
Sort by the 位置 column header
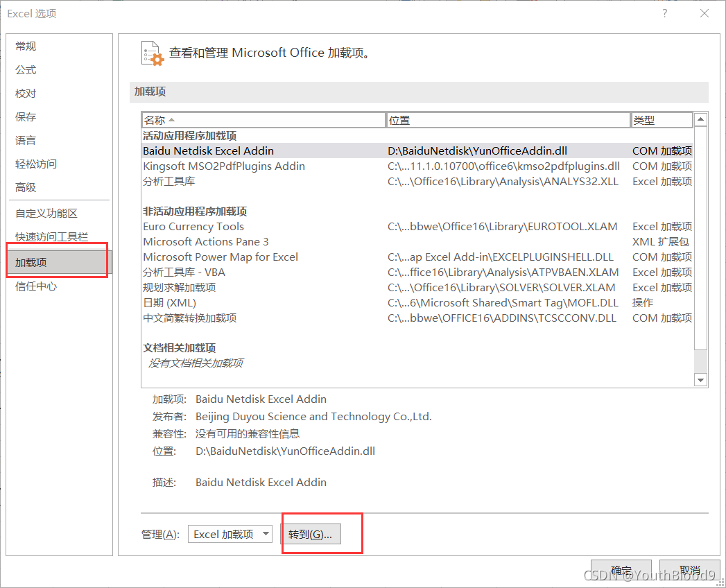(x=508, y=121)
